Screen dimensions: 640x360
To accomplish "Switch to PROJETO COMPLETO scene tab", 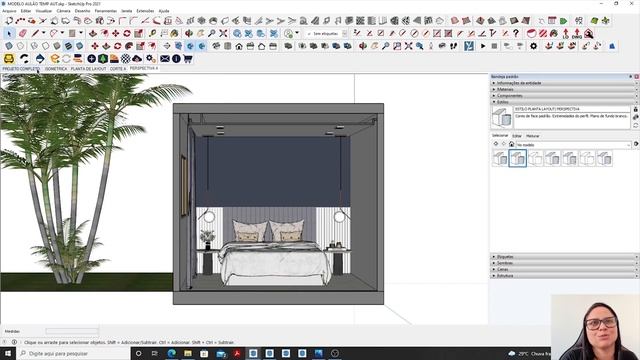I will click(x=21, y=69).
